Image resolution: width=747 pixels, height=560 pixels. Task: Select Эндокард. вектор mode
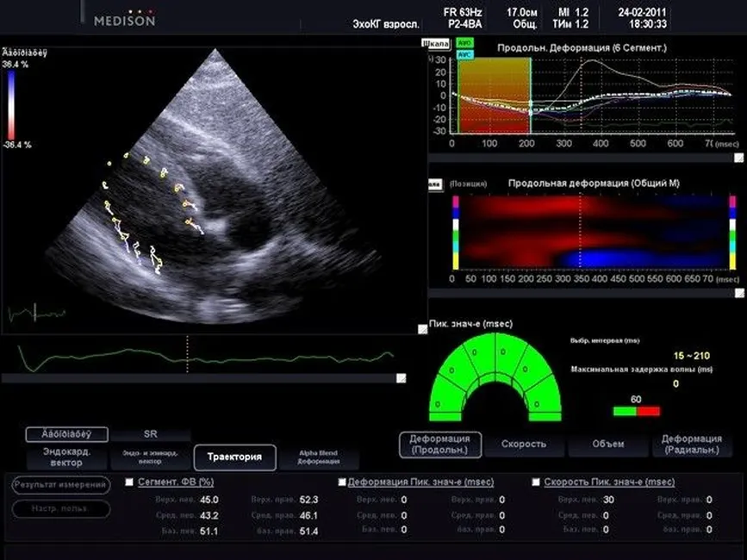66,456
